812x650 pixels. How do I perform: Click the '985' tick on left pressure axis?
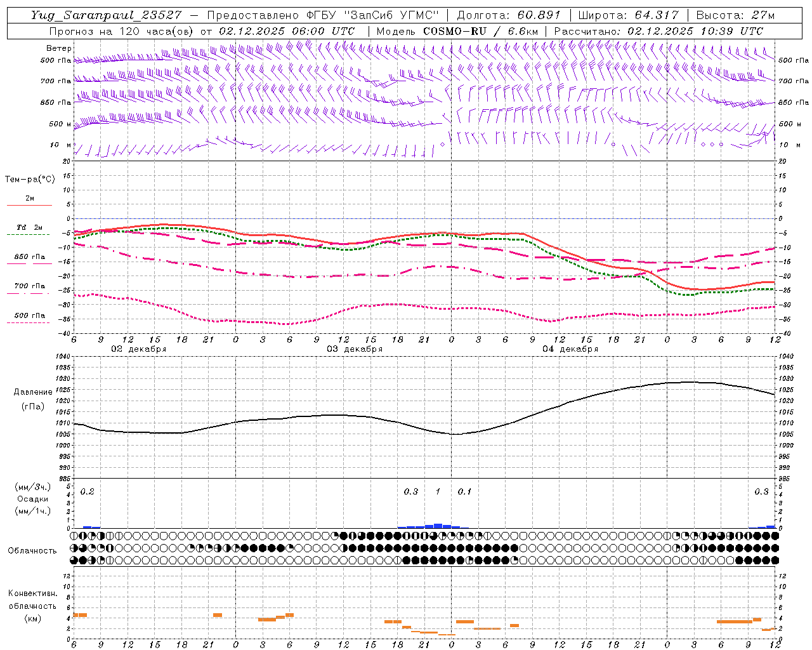pos(65,479)
